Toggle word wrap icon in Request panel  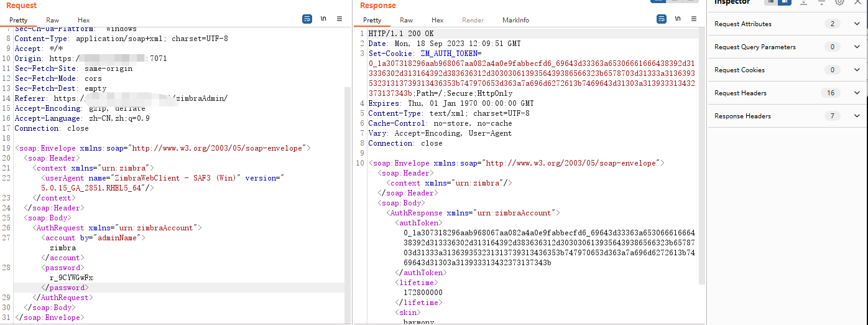pos(307,19)
